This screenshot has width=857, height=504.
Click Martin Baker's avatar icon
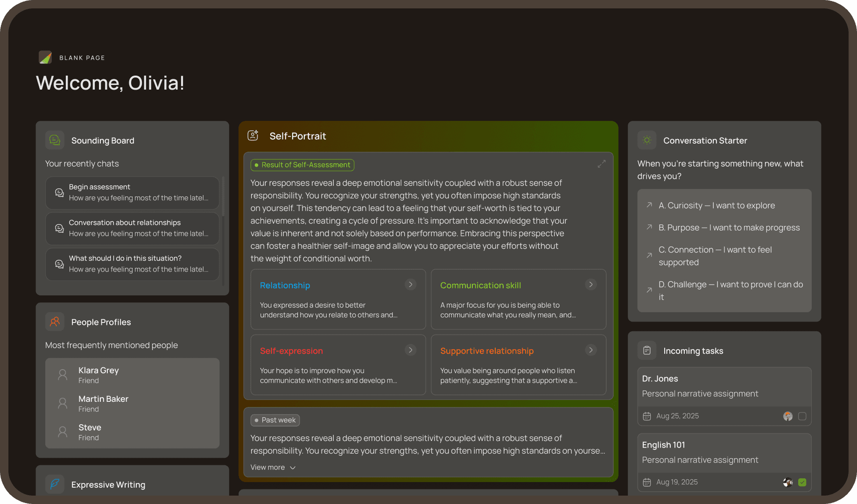(63, 403)
